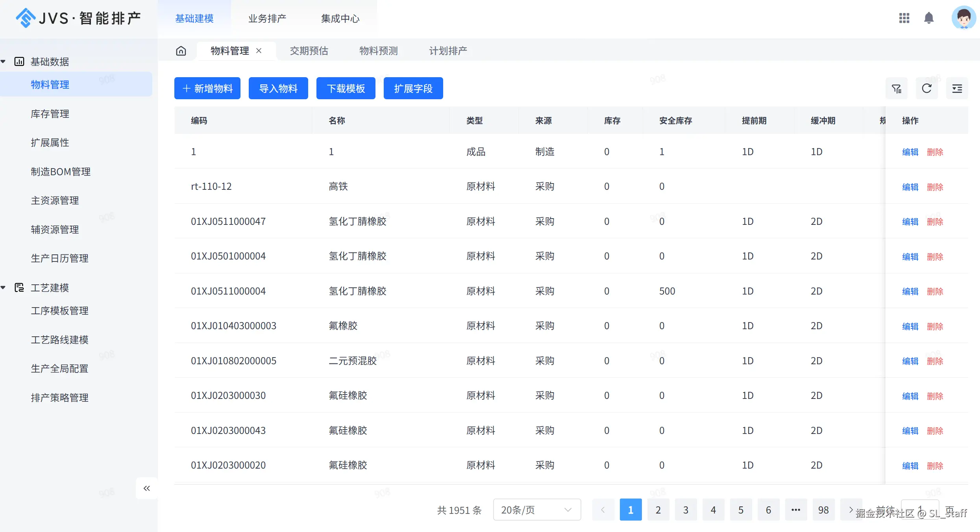Click the 导入物料 button
980x532 pixels.
[278, 88]
